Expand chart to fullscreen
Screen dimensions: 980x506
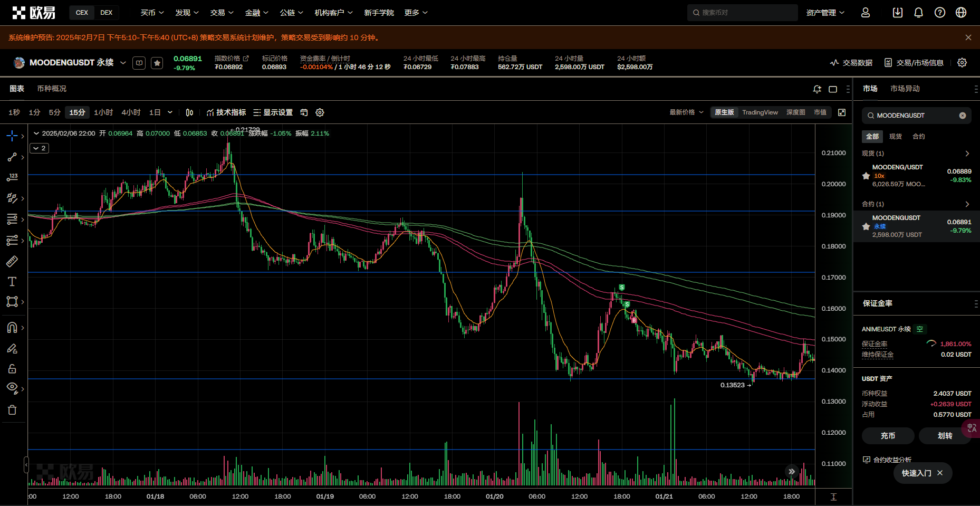click(x=842, y=112)
